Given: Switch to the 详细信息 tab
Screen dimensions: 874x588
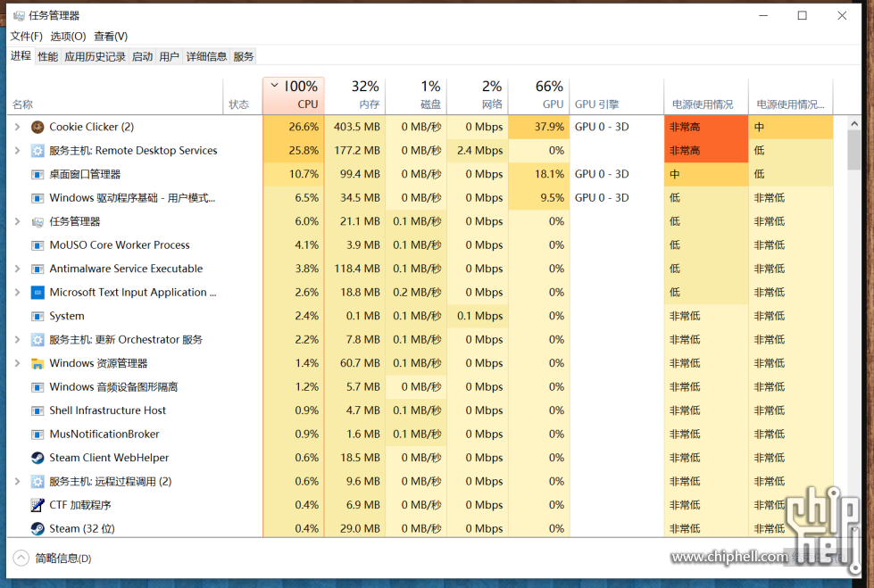Looking at the screenshot, I should click(x=206, y=57).
